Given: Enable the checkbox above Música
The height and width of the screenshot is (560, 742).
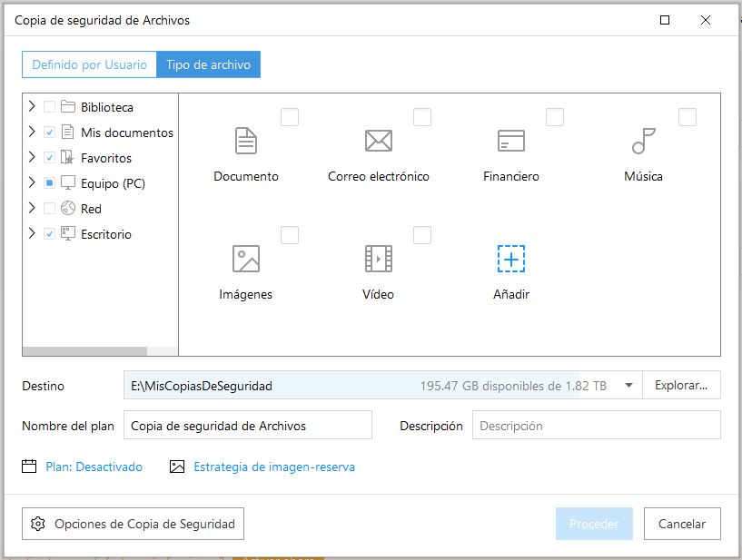Looking at the screenshot, I should [x=688, y=117].
